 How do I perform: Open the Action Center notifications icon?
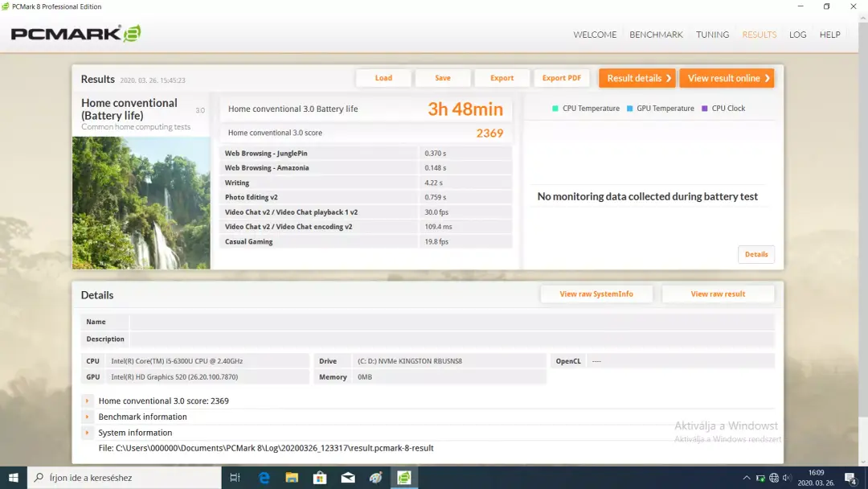pyautogui.click(x=851, y=478)
